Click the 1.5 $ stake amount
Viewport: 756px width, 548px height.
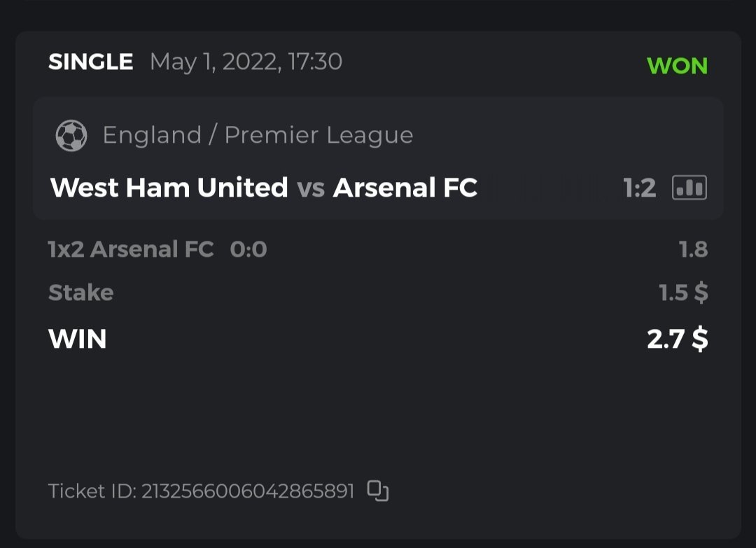click(x=683, y=293)
